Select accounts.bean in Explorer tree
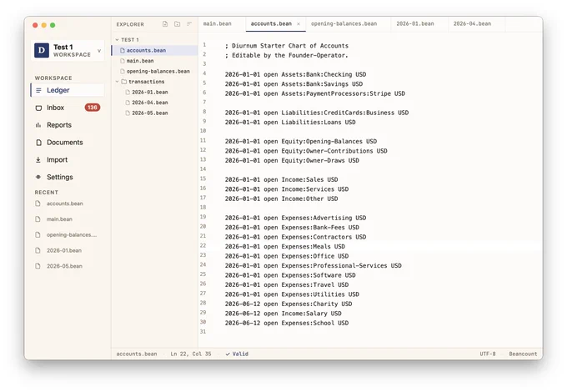This screenshot has width=567, height=392. [x=154, y=50]
